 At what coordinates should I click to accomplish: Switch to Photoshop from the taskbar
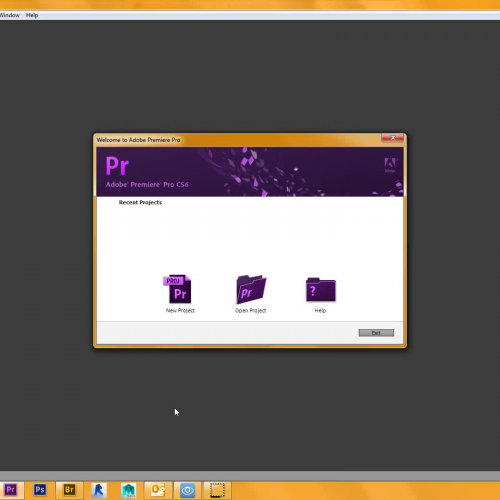[x=40, y=490]
